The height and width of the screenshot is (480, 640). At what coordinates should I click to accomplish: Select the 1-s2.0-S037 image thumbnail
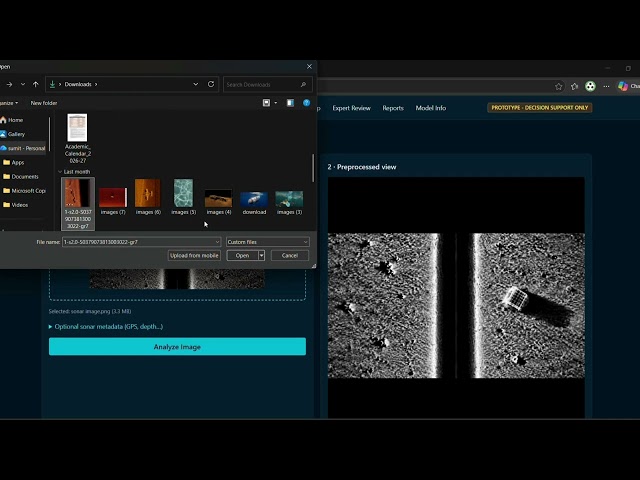[x=78, y=204]
